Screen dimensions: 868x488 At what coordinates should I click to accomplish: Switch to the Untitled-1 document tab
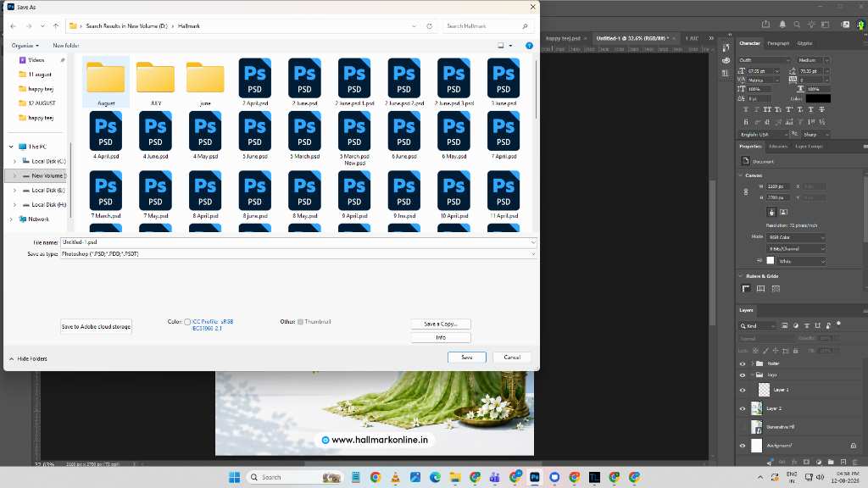(x=632, y=38)
